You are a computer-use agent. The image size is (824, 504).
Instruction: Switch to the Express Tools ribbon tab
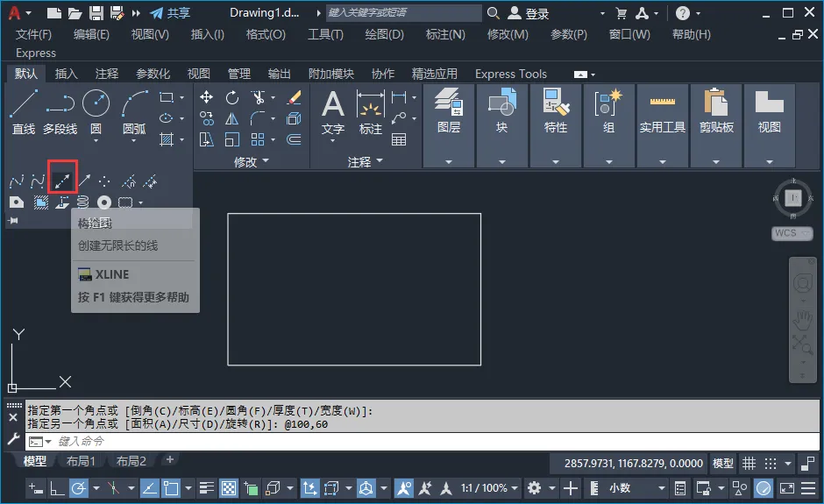click(x=511, y=74)
